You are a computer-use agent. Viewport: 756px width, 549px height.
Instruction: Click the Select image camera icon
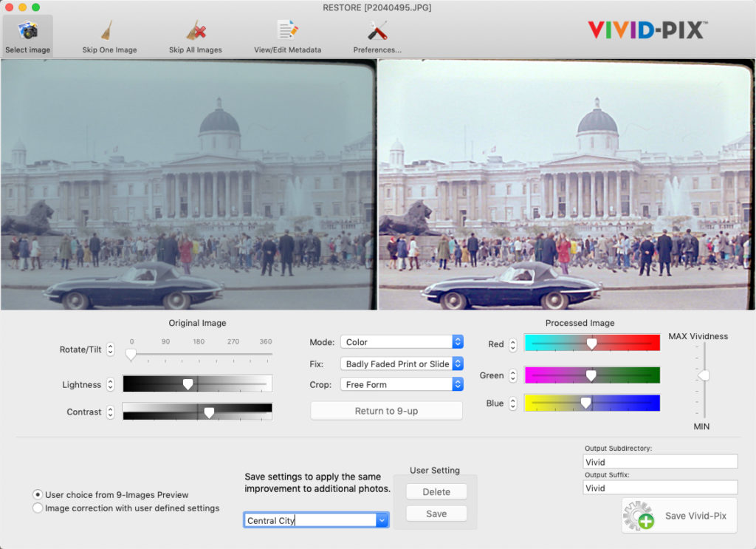tap(28, 30)
